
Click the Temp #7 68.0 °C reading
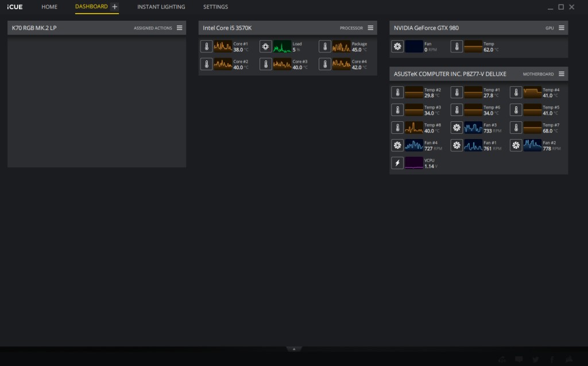(550, 131)
